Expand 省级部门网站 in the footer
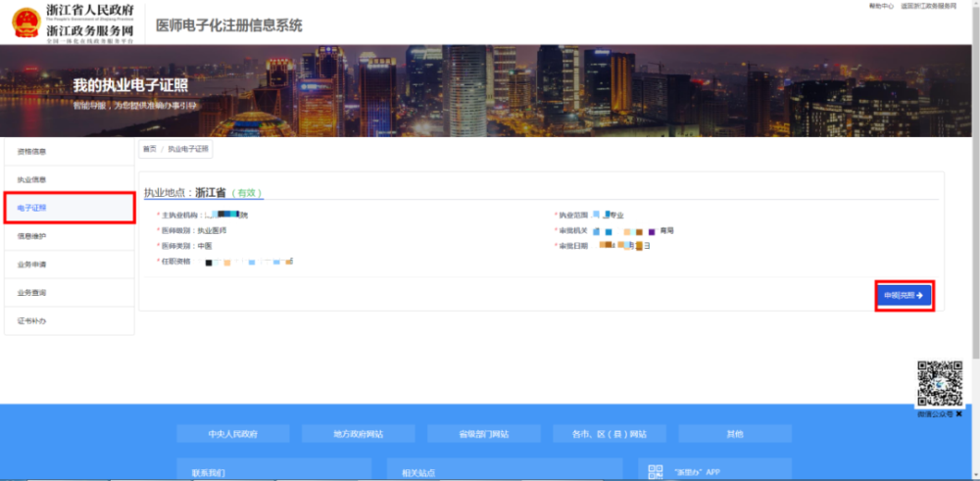Viewport: 980px width, 481px height. 483,434
